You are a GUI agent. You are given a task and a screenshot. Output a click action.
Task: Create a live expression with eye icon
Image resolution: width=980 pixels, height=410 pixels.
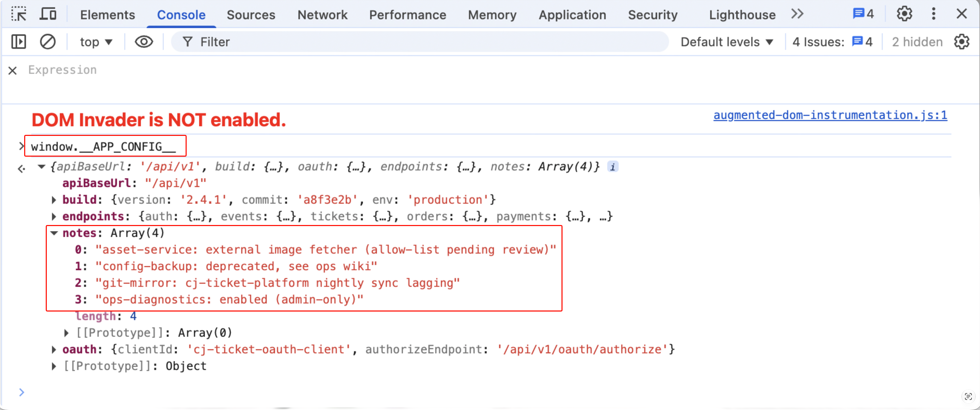click(144, 42)
